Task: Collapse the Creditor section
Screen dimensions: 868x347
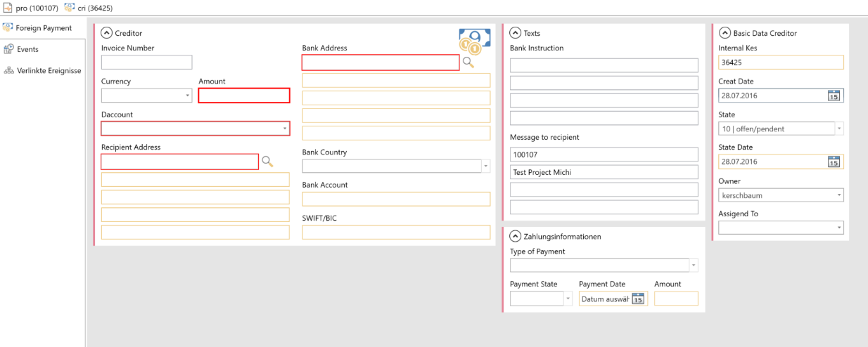Action: tap(106, 32)
